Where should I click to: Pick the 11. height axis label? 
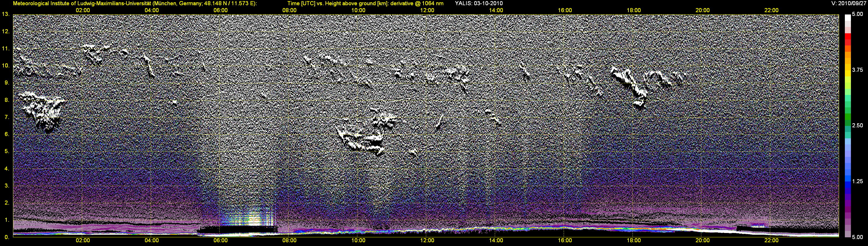(x=5, y=49)
